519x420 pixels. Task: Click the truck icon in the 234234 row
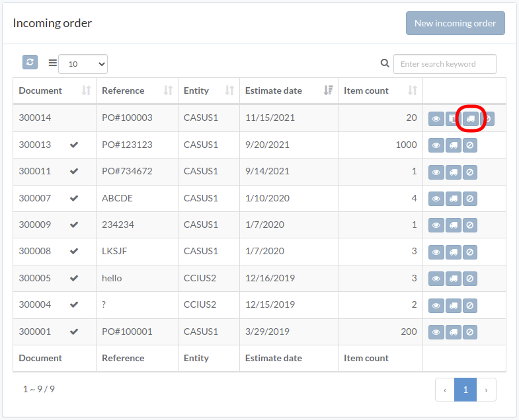[454, 225]
